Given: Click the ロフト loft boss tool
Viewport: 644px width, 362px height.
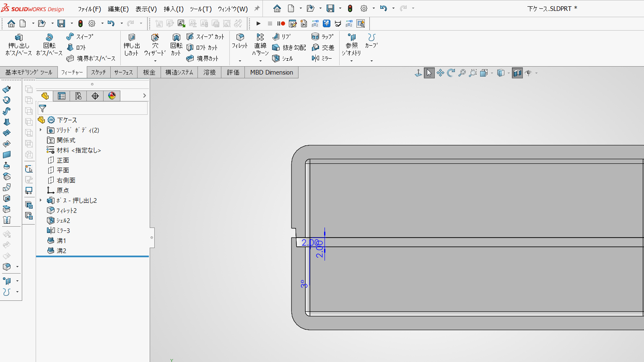Looking at the screenshot, I should (76, 47).
